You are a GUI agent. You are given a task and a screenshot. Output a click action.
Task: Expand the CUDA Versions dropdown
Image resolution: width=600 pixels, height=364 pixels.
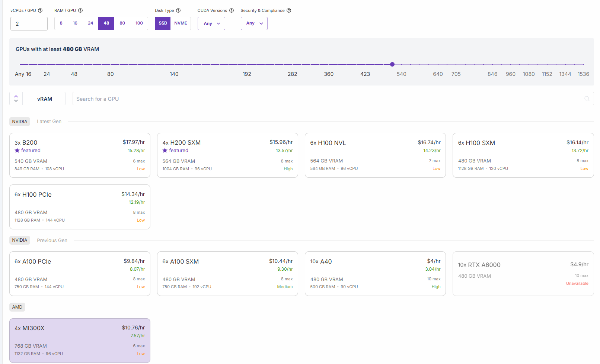[211, 23]
